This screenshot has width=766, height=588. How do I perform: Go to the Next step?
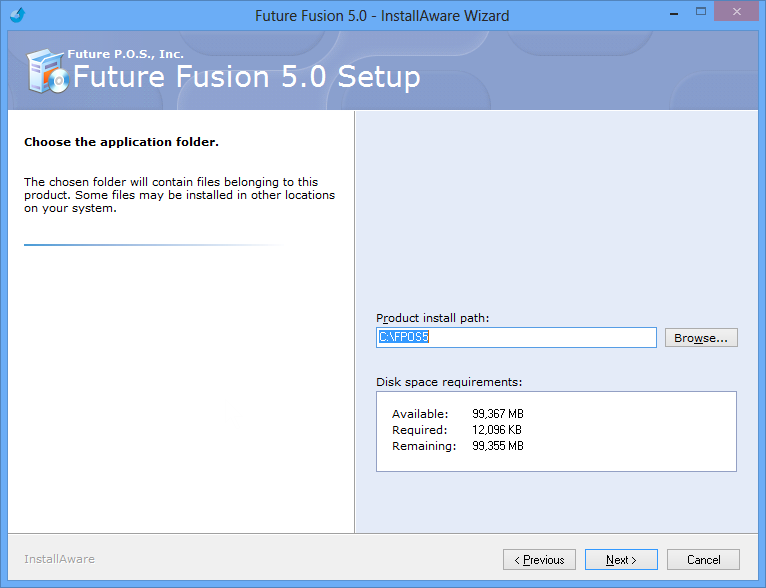click(621, 560)
